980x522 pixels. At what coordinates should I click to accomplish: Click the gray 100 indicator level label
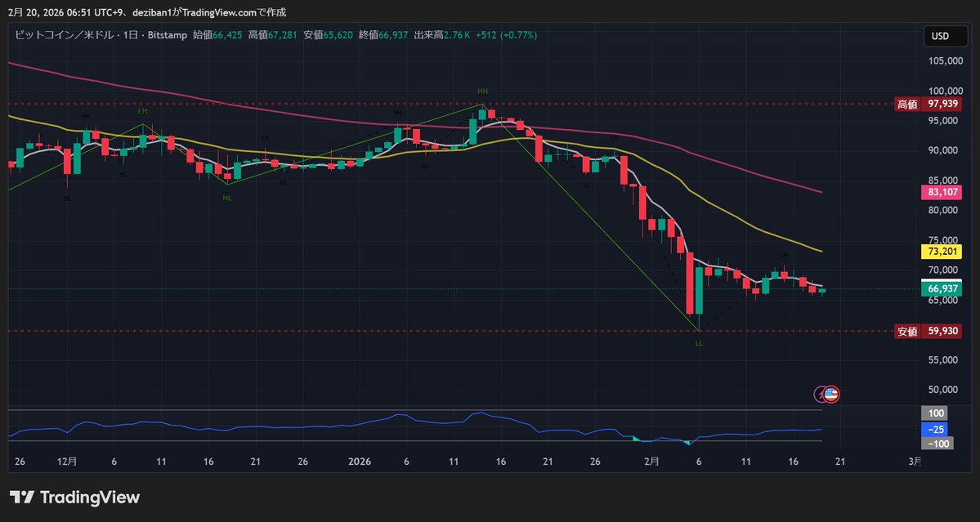click(x=935, y=413)
